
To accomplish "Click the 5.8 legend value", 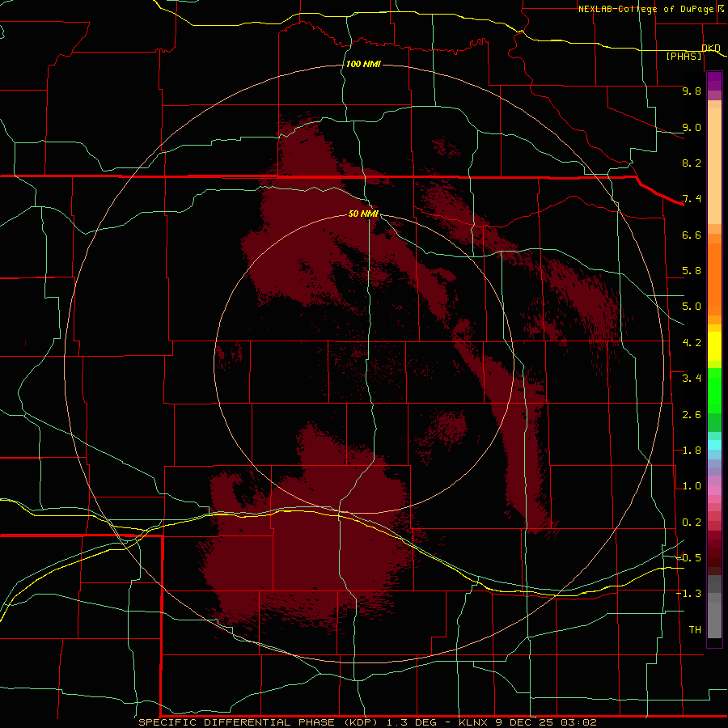I will click(692, 271).
